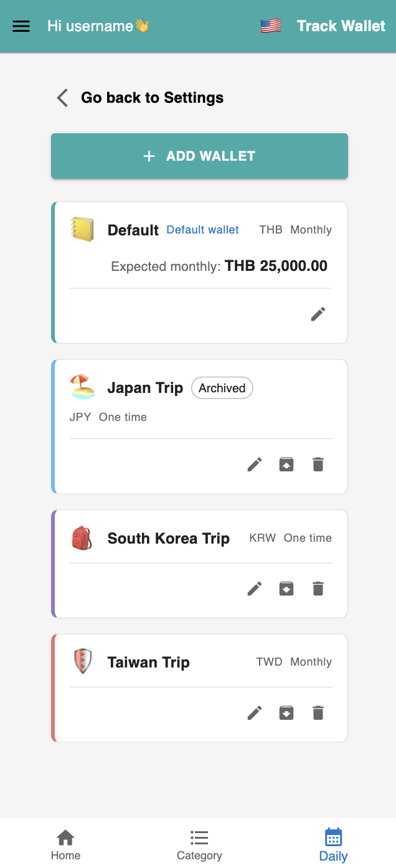
Task: Switch to the Home tab
Action: click(65, 844)
